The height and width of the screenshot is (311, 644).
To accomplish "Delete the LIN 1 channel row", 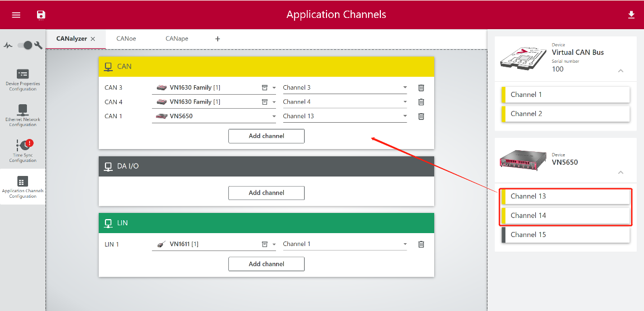I will [x=421, y=244].
